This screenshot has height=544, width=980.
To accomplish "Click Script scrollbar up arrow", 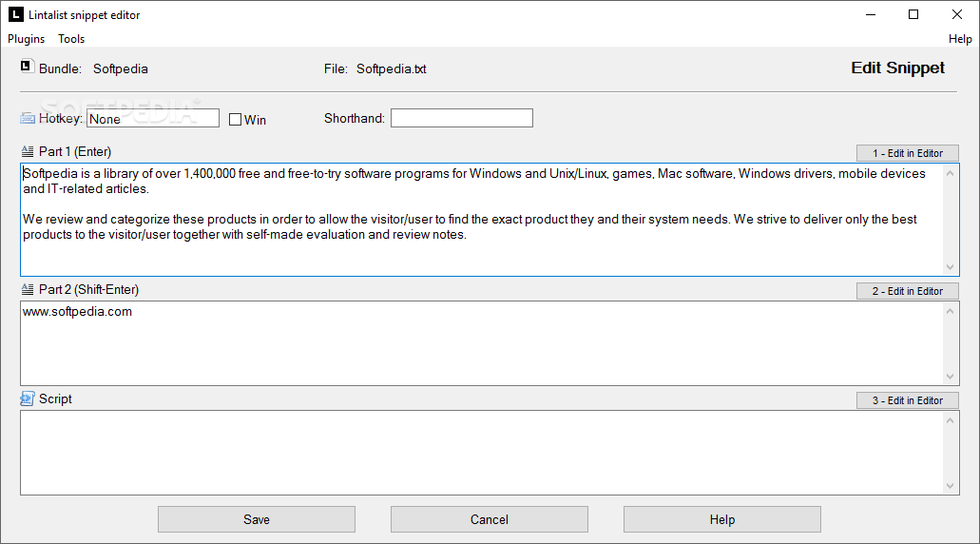I will click(x=950, y=420).
